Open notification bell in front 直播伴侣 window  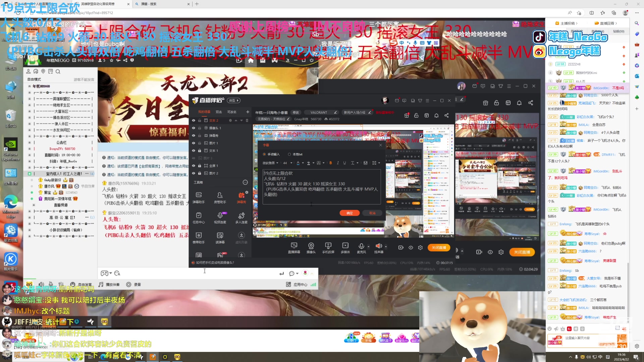point(436,115)
